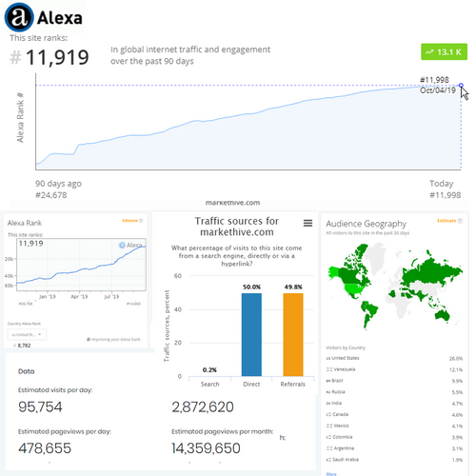Click the orange Referrals bar in the chart
This screenshot has height=476, width=476.
293,334
